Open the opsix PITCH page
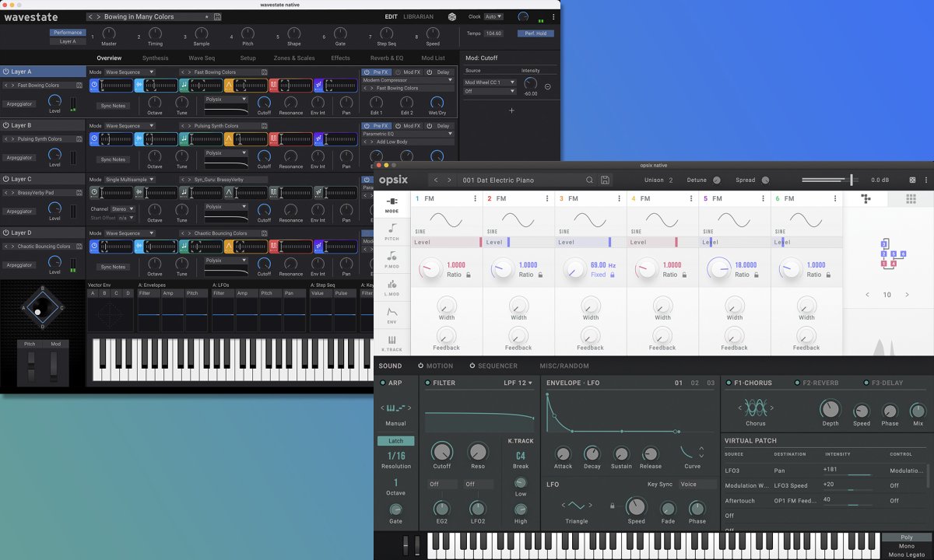 coord(392,232)
